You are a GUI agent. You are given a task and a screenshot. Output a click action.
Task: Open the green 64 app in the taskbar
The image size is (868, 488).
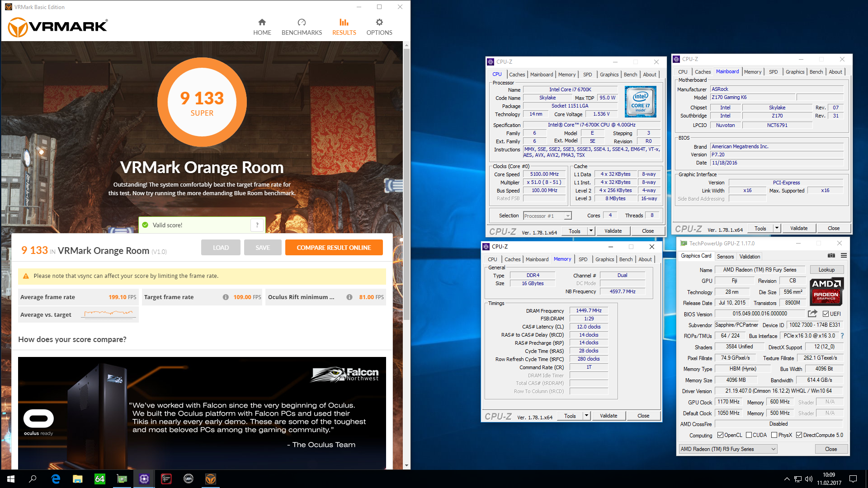click(x=100, y=479)
